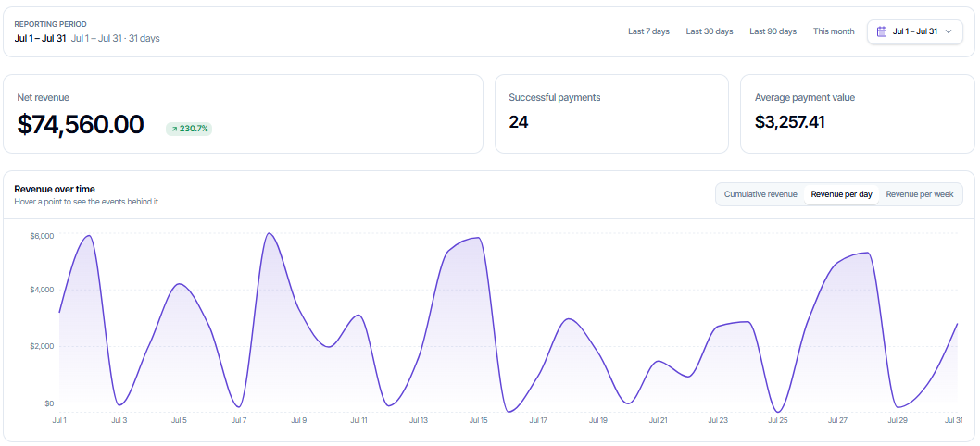Click the $4,000 y-axis label

[42, 290]
